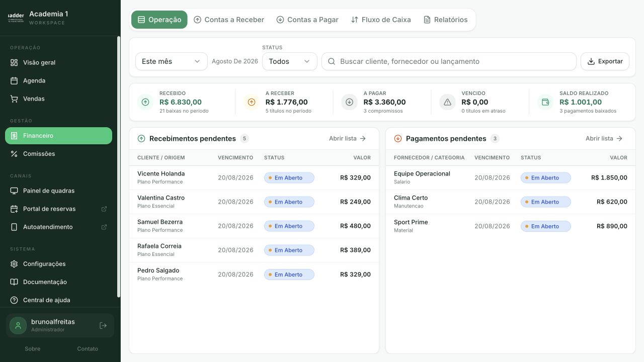Select Rafaela Correia row name
Image resolution: width=644 pixels, height=362 pixels.
(x=159, y=246)
